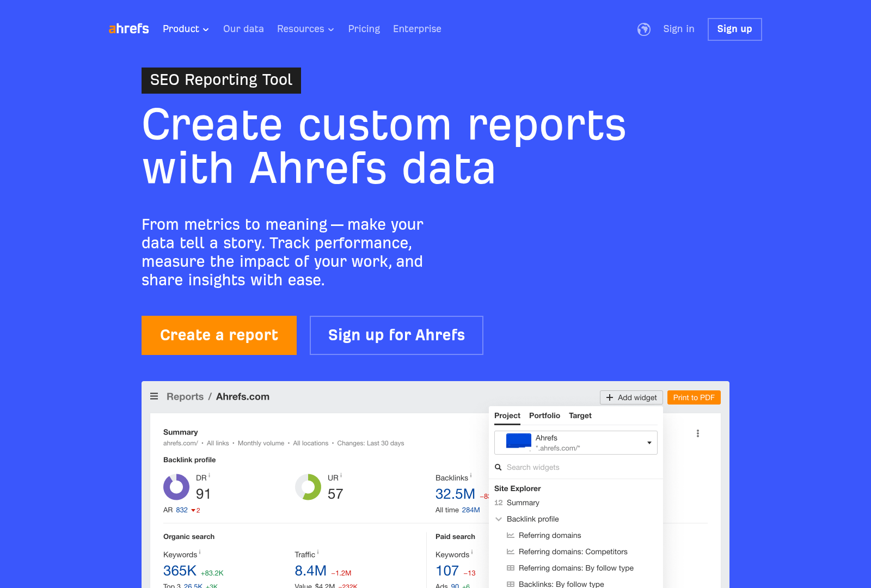Click the 8.4M traffic value
Viewport: 871px width, 588px height.
pos(310,571)
